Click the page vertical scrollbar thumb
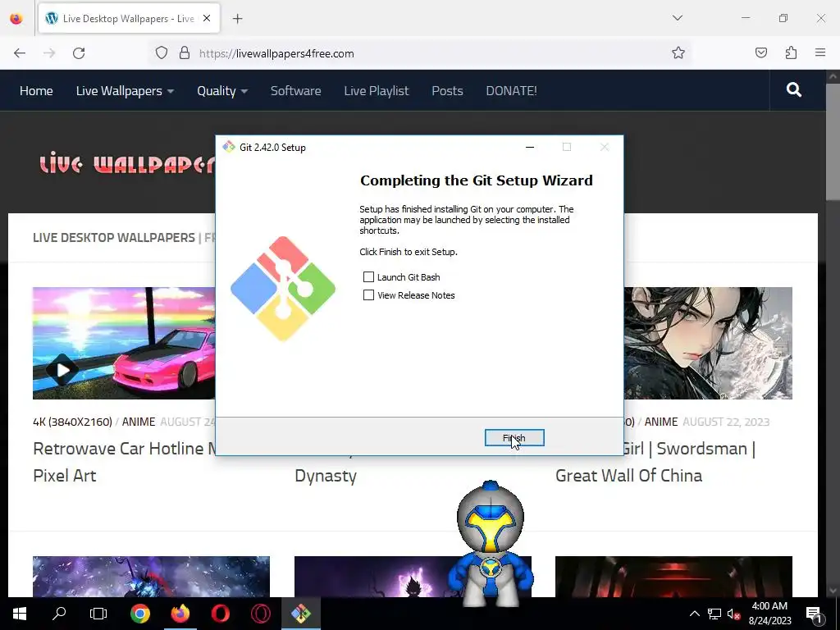The width and height of the screenshot is (840, 630). (x=833, y=142)
